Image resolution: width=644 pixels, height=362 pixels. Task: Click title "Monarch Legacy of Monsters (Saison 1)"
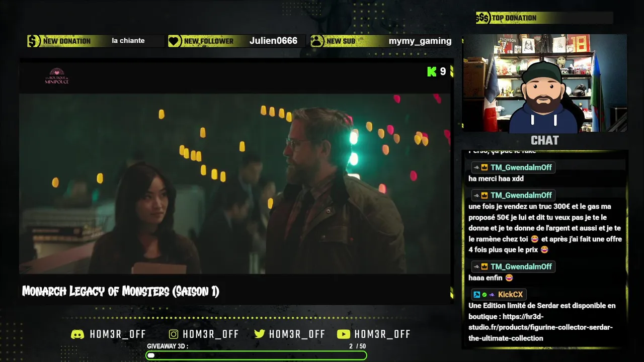[x=121, y=292]
